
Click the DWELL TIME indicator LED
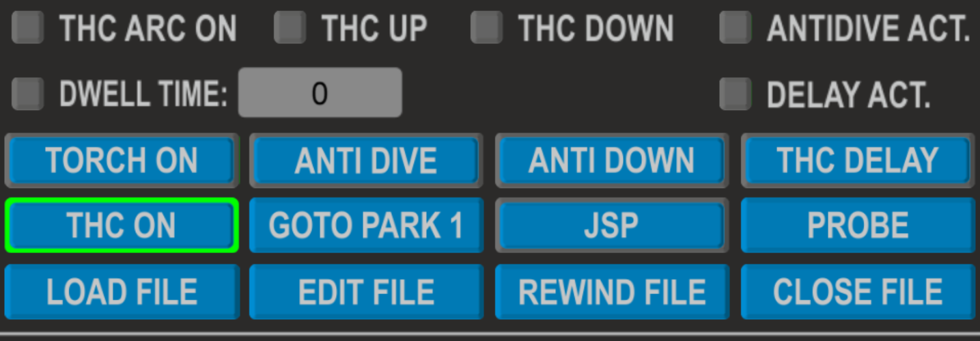(x=29, y=94)
